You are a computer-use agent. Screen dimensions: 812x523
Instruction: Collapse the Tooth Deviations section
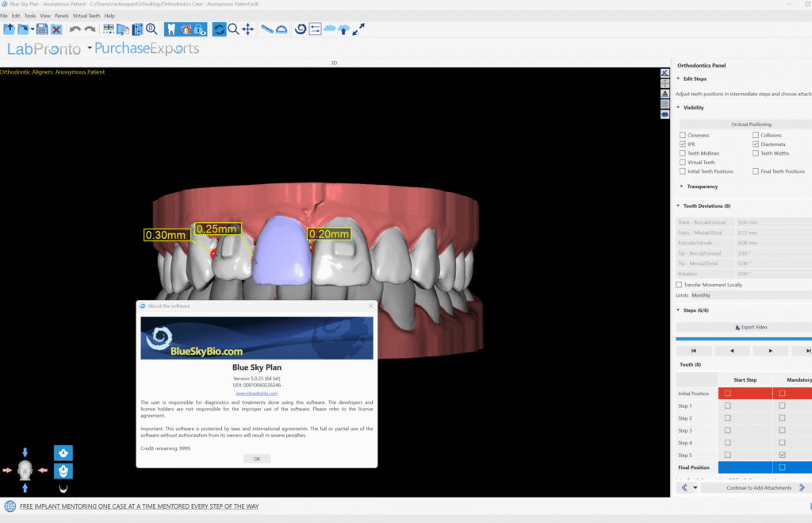679,206
